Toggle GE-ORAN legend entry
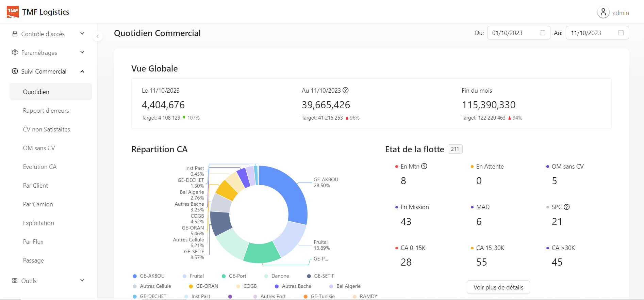 pyautogui.click(x=203, y=286)
